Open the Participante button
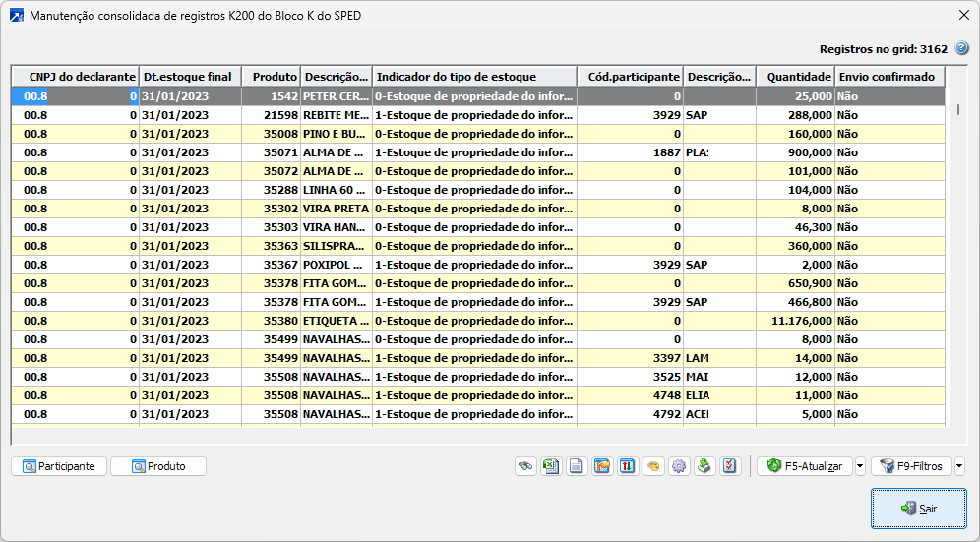Screen dimensions: 980x542 click(x=59, y=466)
